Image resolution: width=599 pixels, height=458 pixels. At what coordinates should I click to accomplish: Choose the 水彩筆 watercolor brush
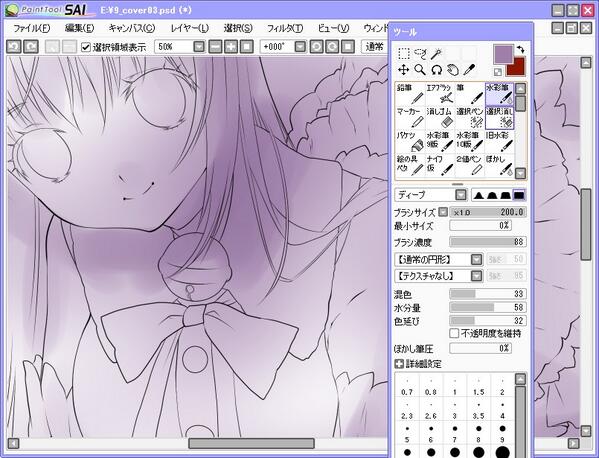click(x=500, y=94)
